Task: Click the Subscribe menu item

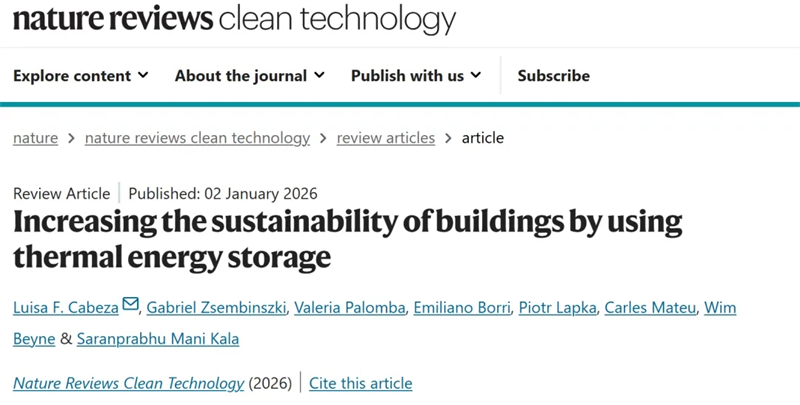Action: pos(553,76)
